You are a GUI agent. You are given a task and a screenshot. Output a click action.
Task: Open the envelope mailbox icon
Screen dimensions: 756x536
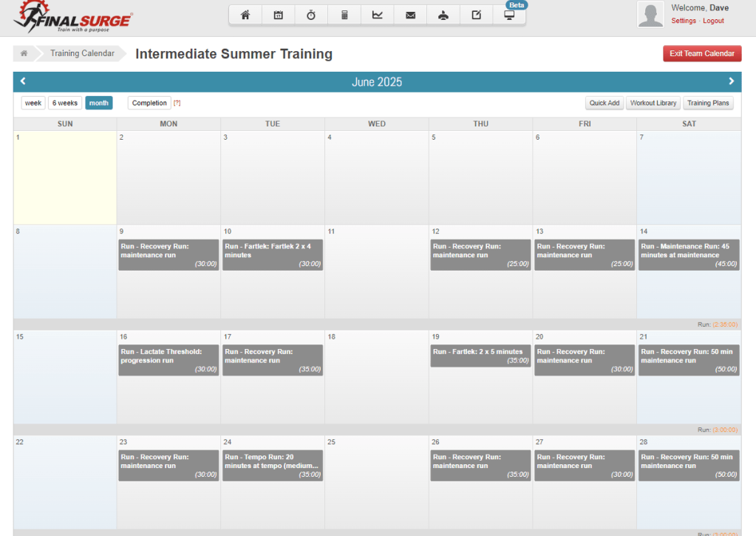(411, 16)
